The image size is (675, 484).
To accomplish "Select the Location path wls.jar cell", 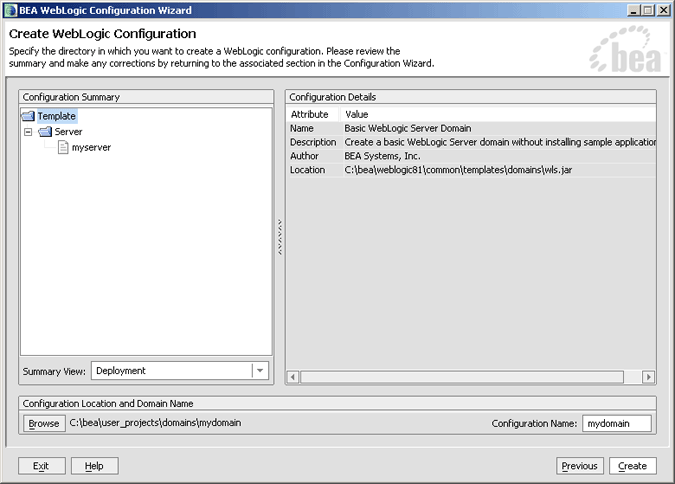I will (x=499, y=170).
